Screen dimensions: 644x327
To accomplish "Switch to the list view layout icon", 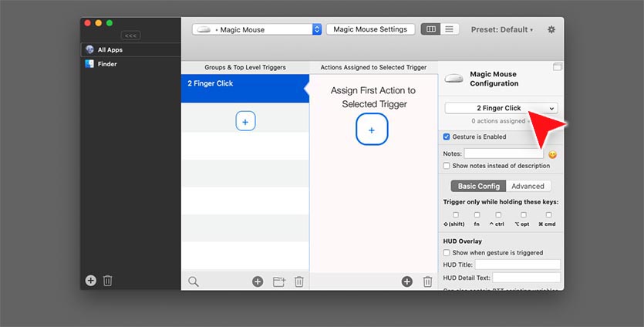I will [450, 29].
